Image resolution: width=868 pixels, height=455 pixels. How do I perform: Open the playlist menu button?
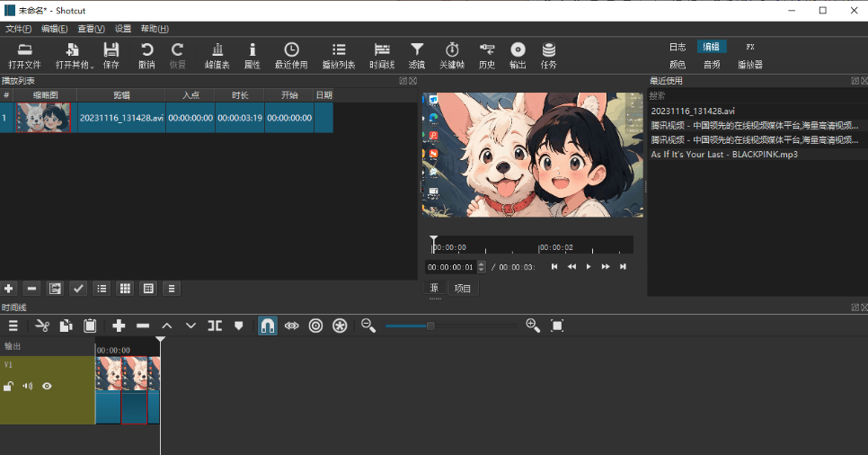[172, 289]
